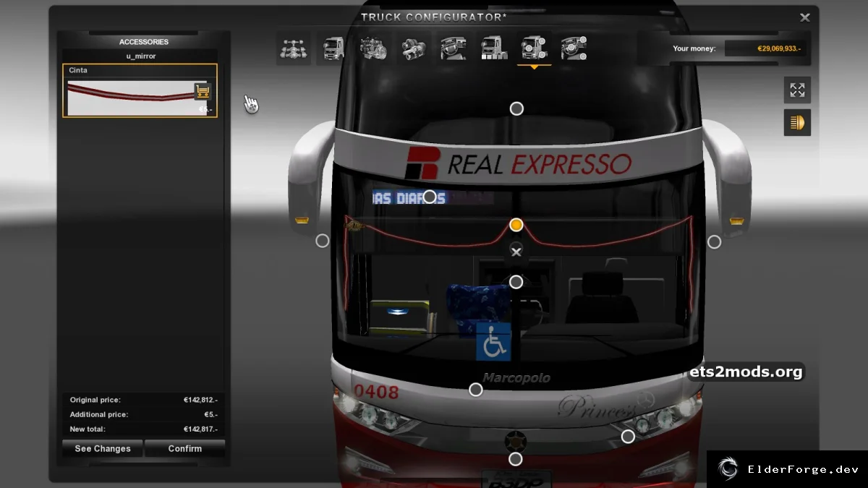Click the money balance €29,069,933.-
Image resolution: width=868 pixels, height=488 pixels.
pos(779,48)
